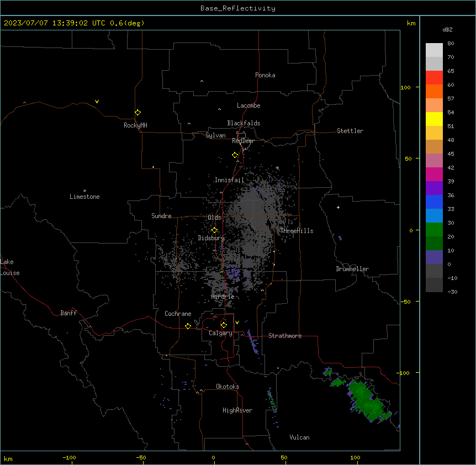Click the RockyMH label
The height and width of the screenshot is (465, 476).
pos(135,125)
